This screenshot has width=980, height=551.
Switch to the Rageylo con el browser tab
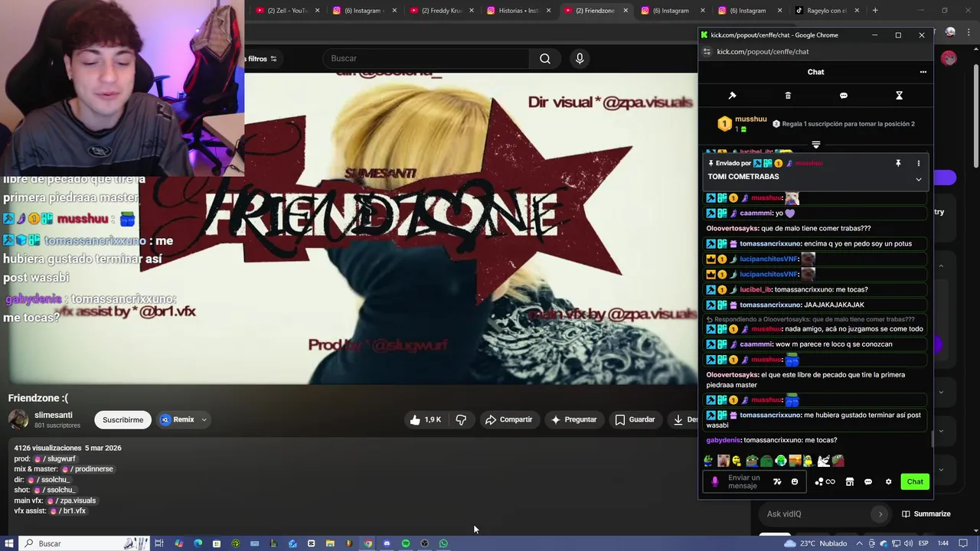tap(826, 11)
